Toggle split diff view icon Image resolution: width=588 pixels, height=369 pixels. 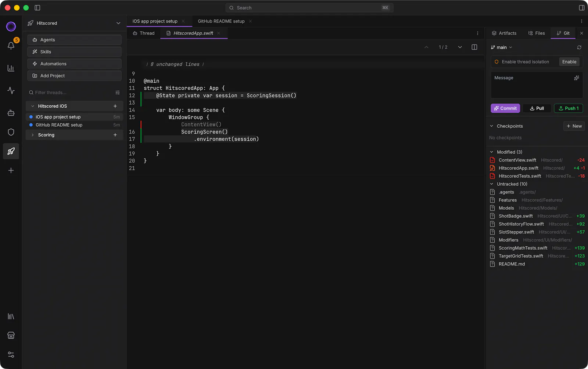click(x=474, y=47)
